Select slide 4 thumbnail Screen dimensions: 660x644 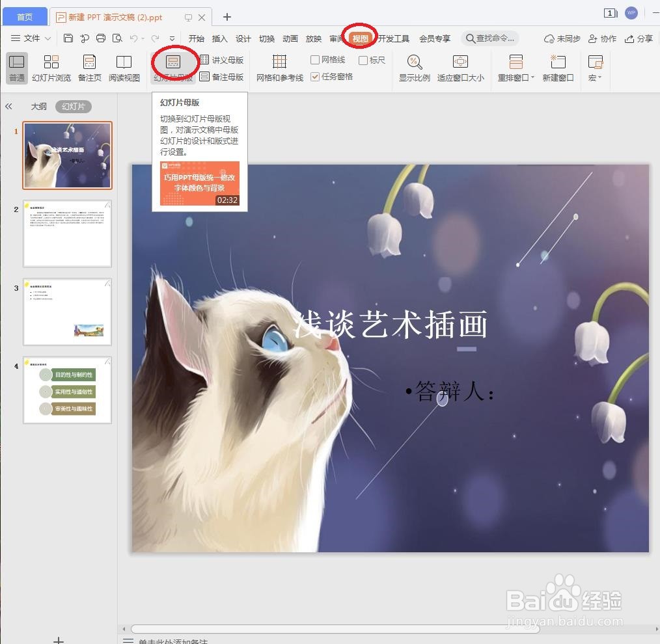[x=67, y=390]
